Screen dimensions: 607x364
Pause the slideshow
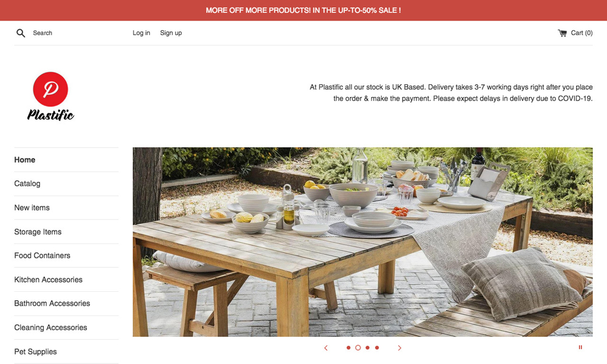(580, 348)
